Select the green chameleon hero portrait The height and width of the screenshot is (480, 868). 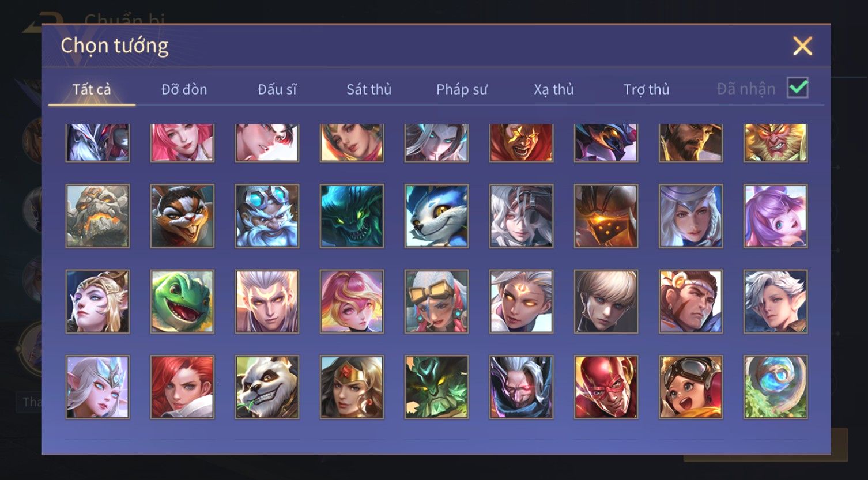pyautogui.click(x=182, y=301)
